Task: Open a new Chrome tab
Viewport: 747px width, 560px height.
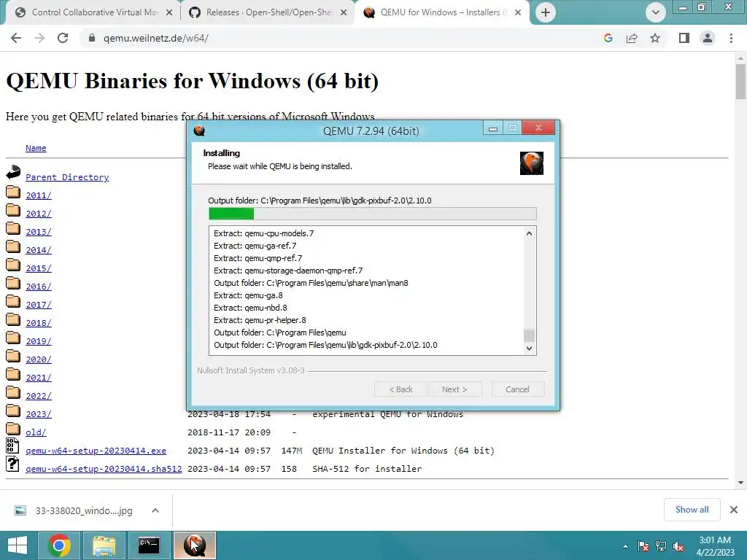Action: point(546,12)
